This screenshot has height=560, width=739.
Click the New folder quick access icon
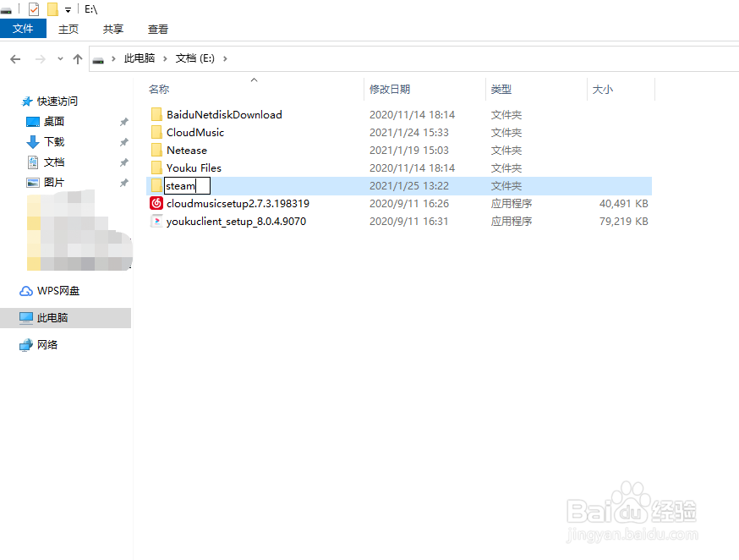pyautogui.click(x=52, y=9)
